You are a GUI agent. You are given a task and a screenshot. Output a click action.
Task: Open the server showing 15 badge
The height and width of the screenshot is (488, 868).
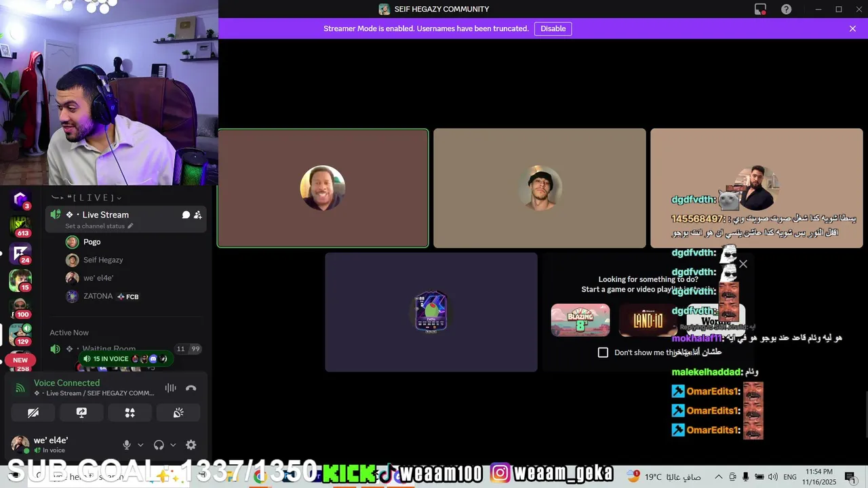pos(20,280)
